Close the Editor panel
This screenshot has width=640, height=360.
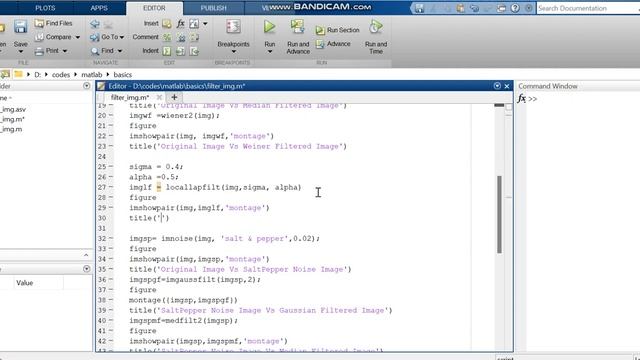[x=507, y=86]
